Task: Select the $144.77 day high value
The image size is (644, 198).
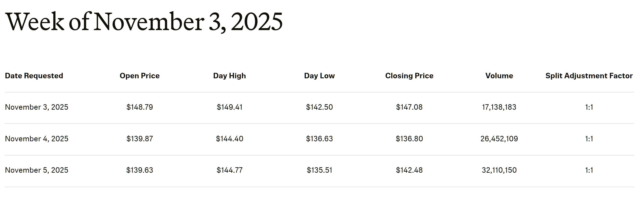Action: point(229,170)
